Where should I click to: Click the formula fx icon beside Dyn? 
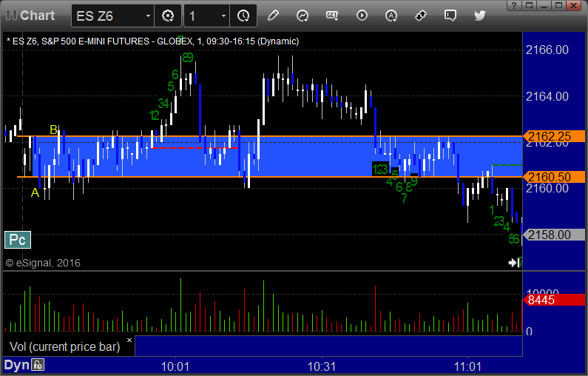pos(38,364)
